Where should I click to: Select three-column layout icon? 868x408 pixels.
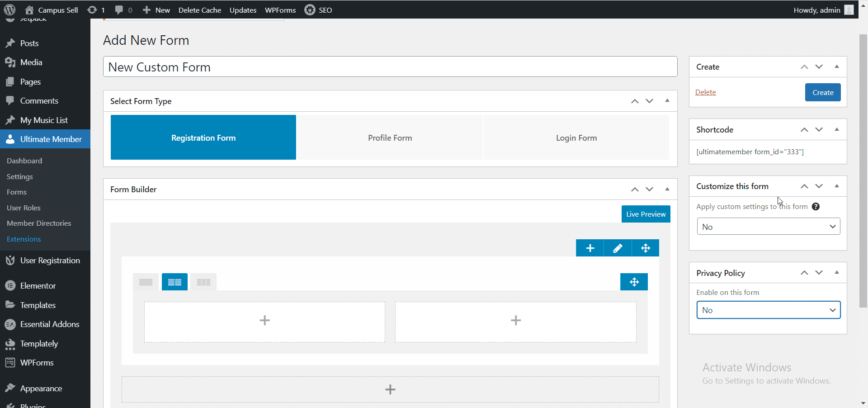tap(203, 282)
